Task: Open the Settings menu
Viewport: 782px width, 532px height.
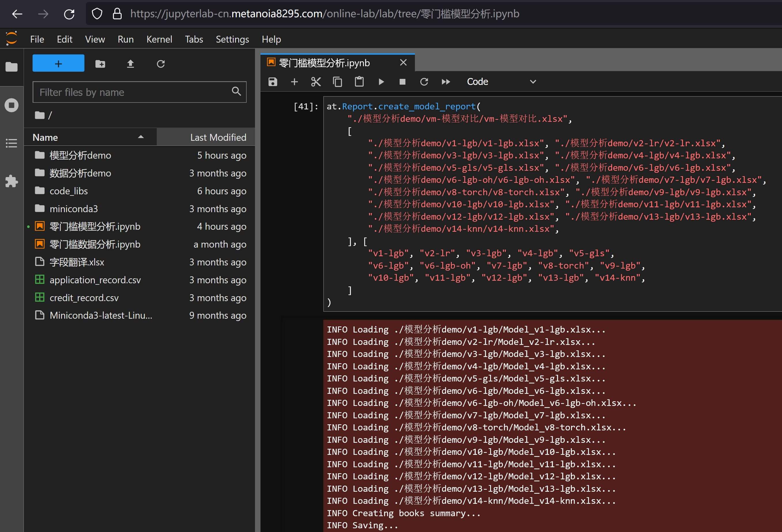Action: pos(232,39)
